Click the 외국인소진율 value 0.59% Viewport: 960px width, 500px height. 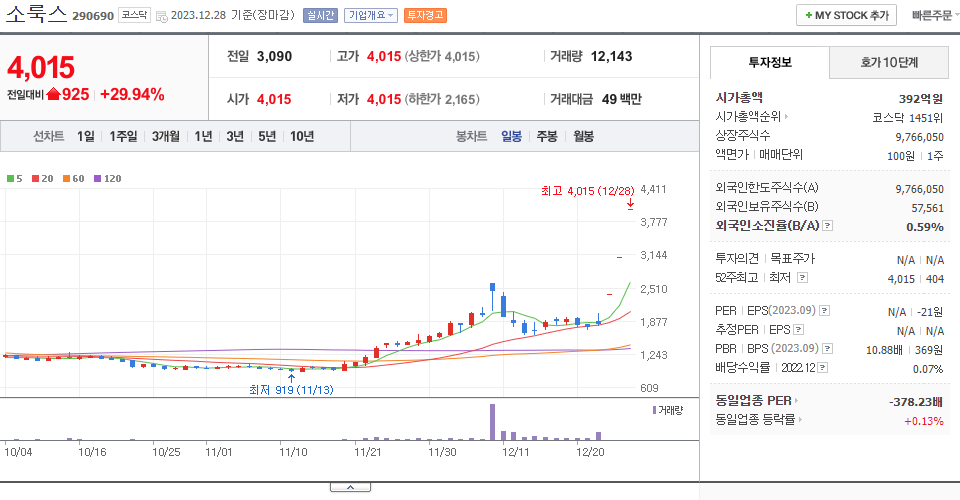coord(924,227)
